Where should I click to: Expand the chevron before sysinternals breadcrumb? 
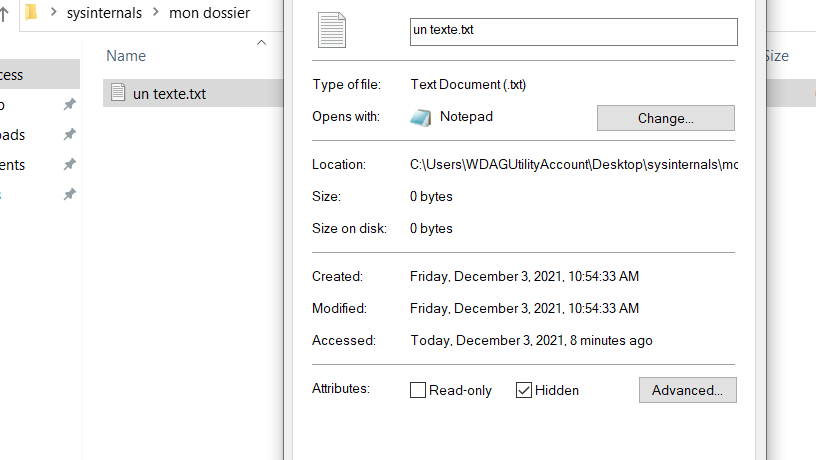[53, 14]
